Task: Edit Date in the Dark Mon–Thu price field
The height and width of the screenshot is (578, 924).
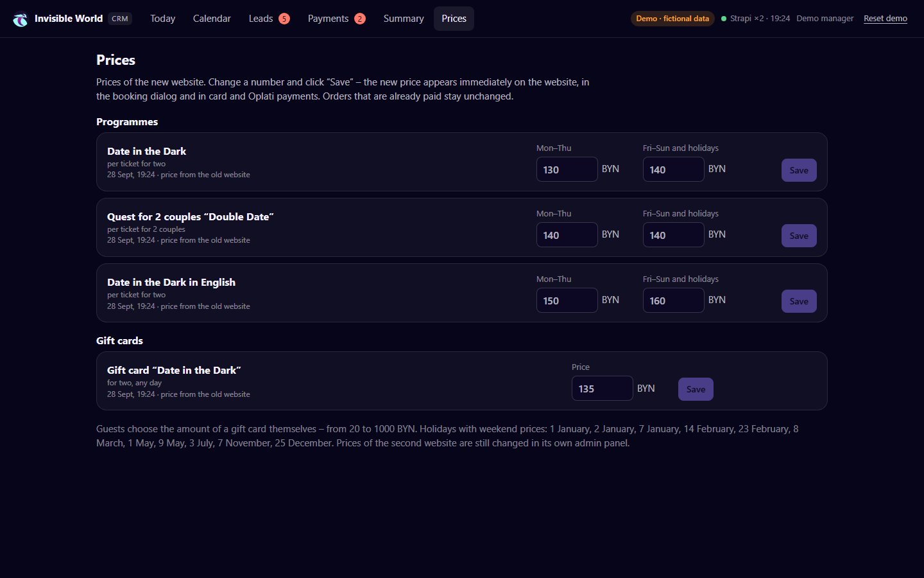Action: click(567, 170)
